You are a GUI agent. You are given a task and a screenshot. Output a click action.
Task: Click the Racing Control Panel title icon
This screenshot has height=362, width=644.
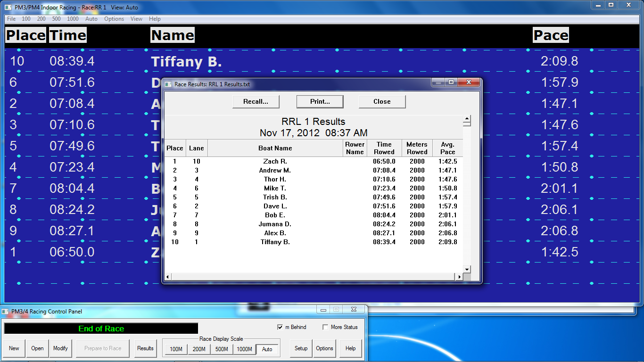click(5, 311)
